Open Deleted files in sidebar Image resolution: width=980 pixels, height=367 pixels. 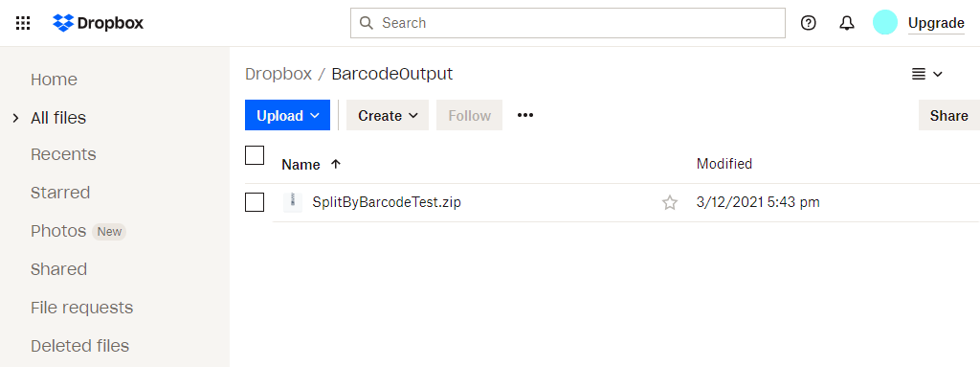click(x=80, y=346)
